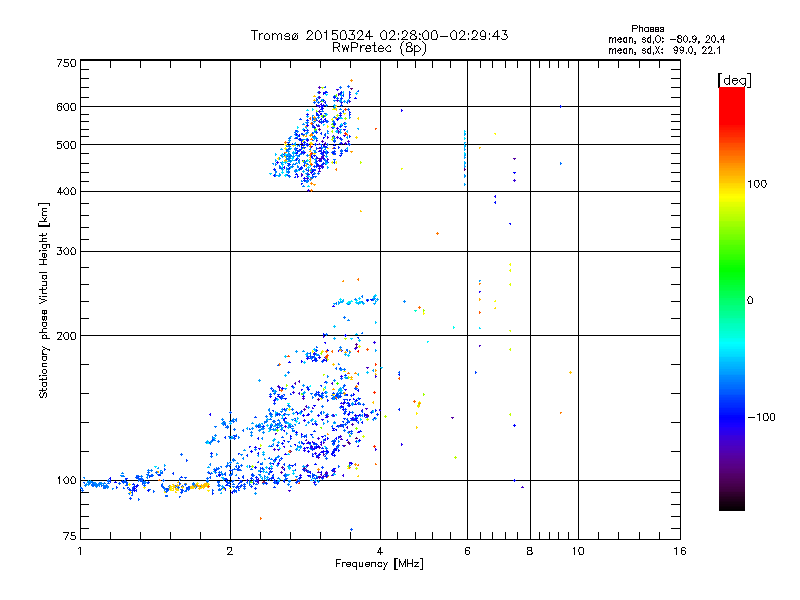Click the colorbar tick label '0'
The height and width of the screenshot is (600, 800).
point(750,301)
